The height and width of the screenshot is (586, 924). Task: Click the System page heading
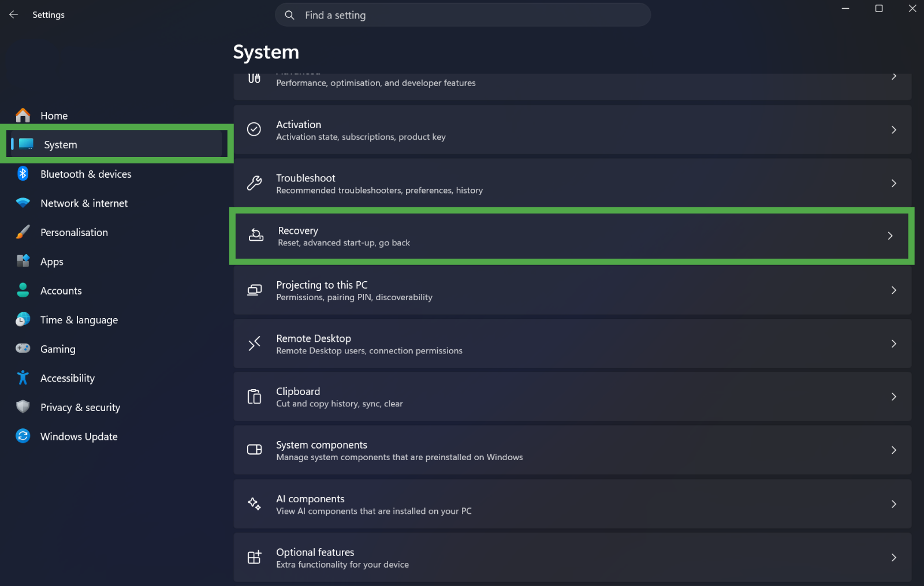tap(266, 52)
